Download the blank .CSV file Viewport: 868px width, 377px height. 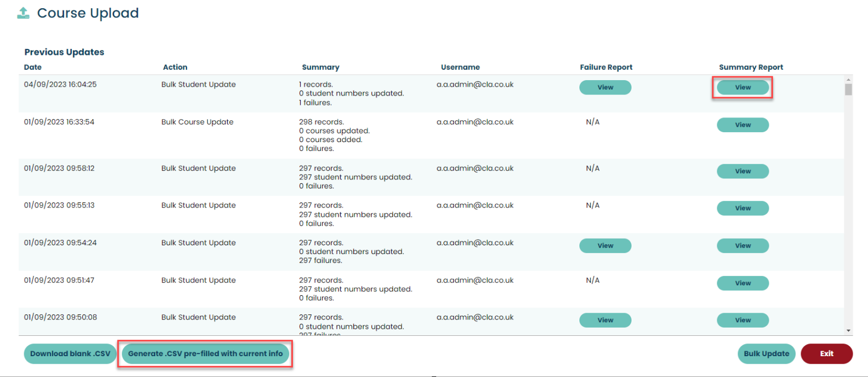70,354
